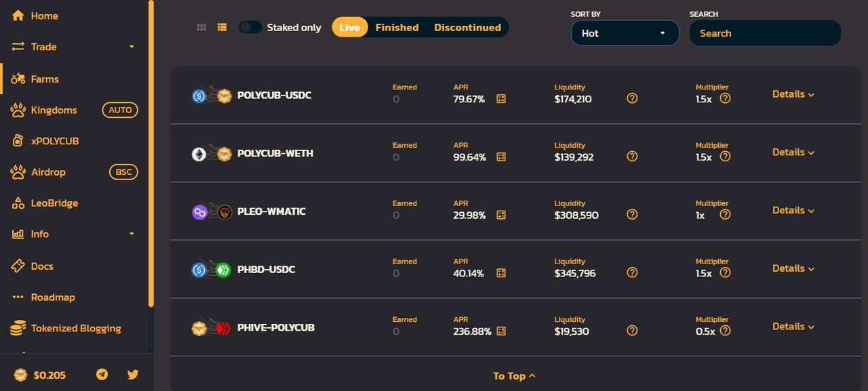868x391 pixels.
Task: Click the 236.88% APR value
Action: coord(472,331)
